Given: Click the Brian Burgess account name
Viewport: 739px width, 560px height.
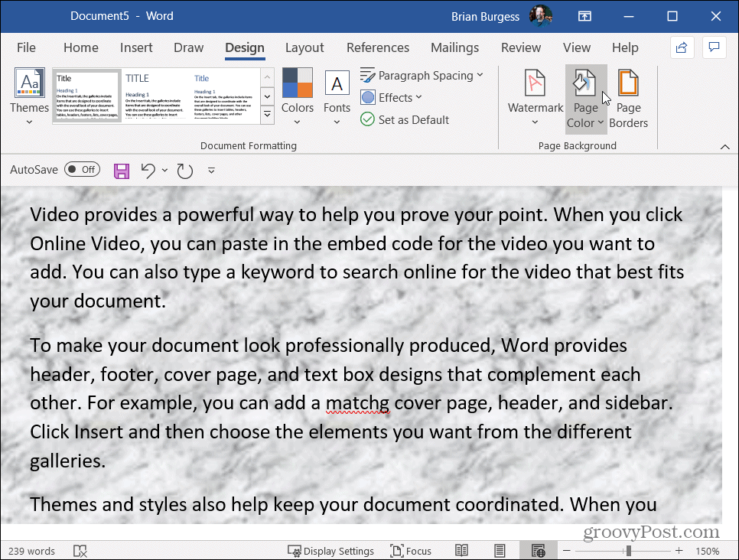Looking at the screenshot, I should pyautogui.click(x=485, y=17).
